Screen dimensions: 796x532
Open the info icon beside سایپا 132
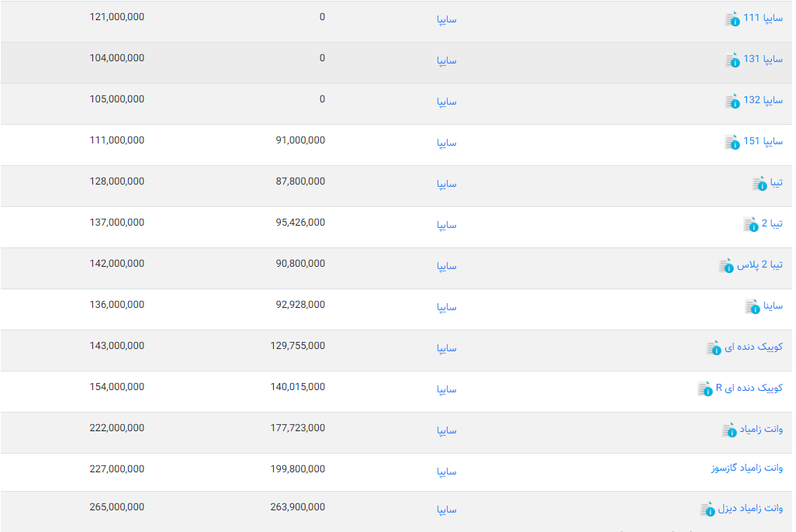(732, 102)
